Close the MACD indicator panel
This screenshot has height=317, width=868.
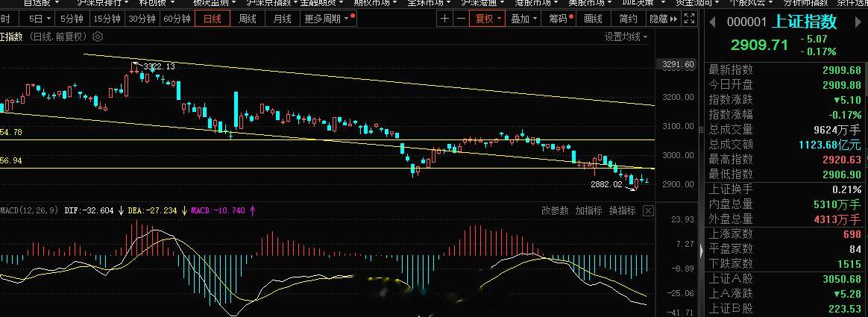point(648,211)
